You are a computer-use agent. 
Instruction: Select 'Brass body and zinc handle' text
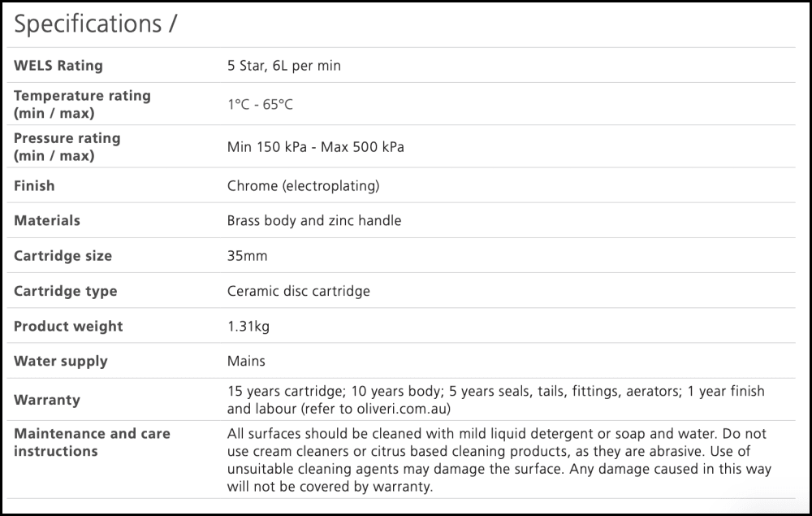click(314, 221)
